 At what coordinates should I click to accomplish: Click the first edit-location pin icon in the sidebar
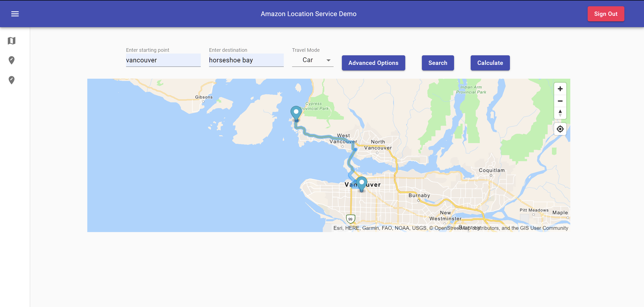(12, 60)
